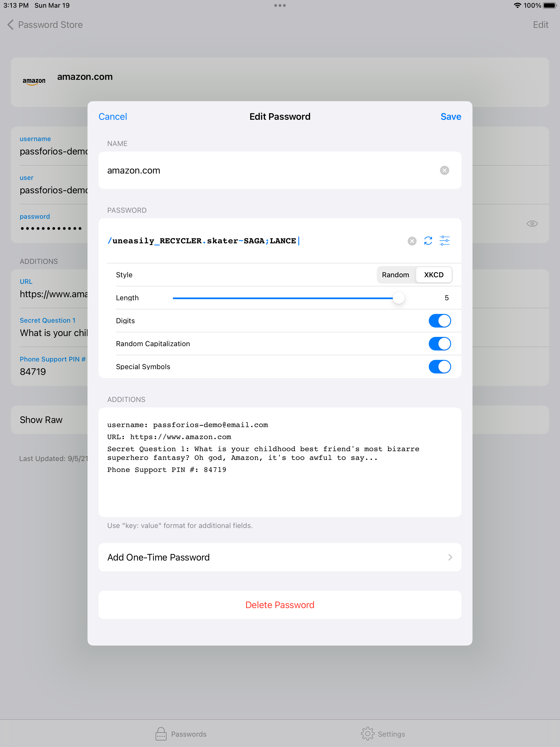Tap the three-dot multitasking indicator

(x=280, y=5)
